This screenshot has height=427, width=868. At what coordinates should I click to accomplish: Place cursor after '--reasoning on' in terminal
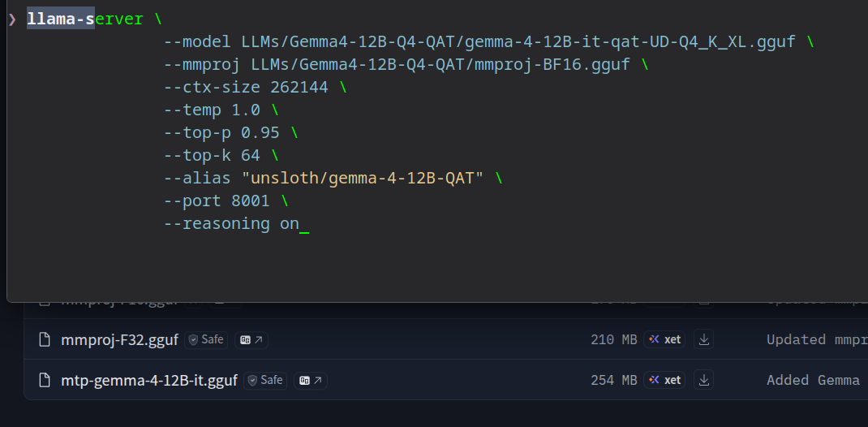click(x=300, y=224)
